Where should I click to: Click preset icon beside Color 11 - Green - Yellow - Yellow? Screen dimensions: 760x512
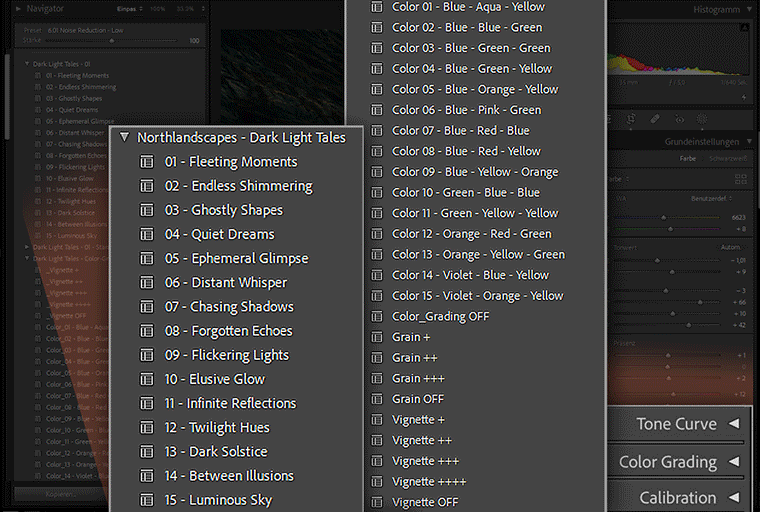click(x=377, y=213)
